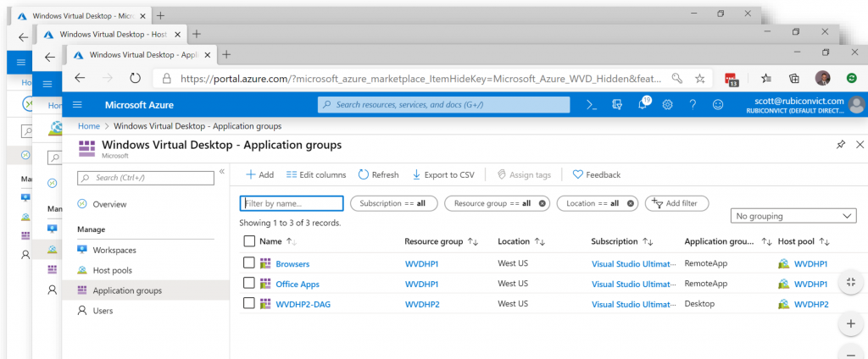Viewport: 868px width, 359px height.
Task: Select Workspaces in the sidebar menu
Action: click(x=114, y=250)
